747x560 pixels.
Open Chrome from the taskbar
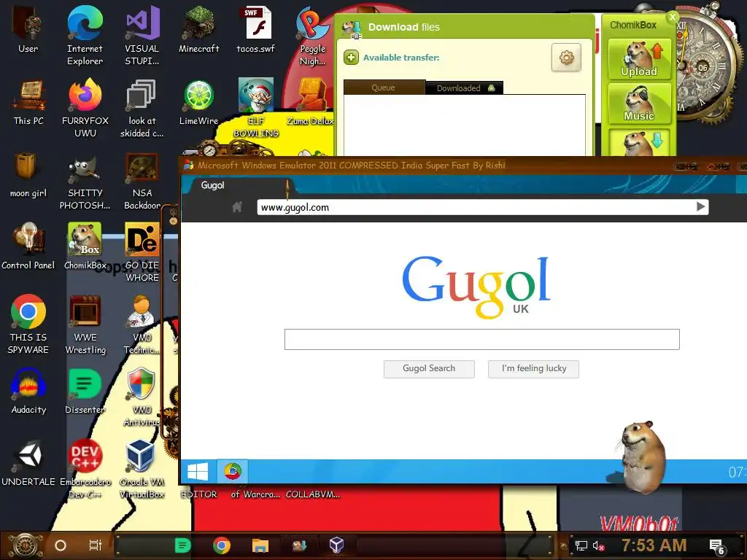(222, 545)
